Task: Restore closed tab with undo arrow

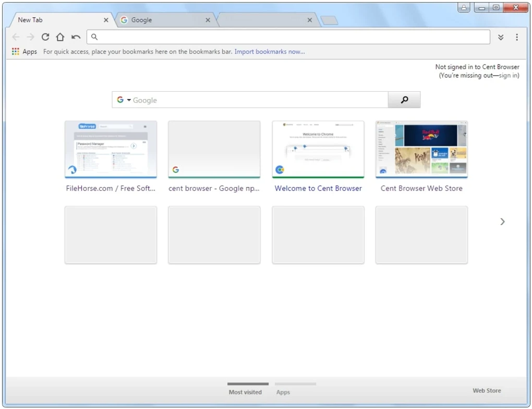Action: (76, 37)
